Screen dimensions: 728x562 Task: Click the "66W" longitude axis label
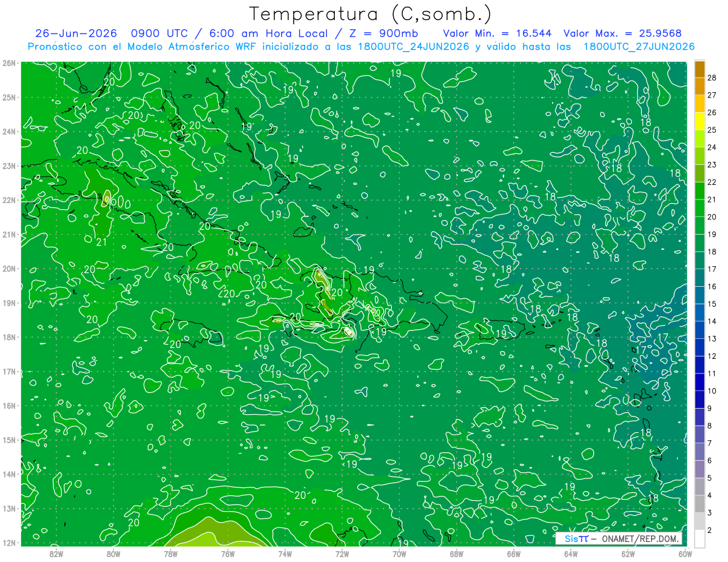pos(513,554)
